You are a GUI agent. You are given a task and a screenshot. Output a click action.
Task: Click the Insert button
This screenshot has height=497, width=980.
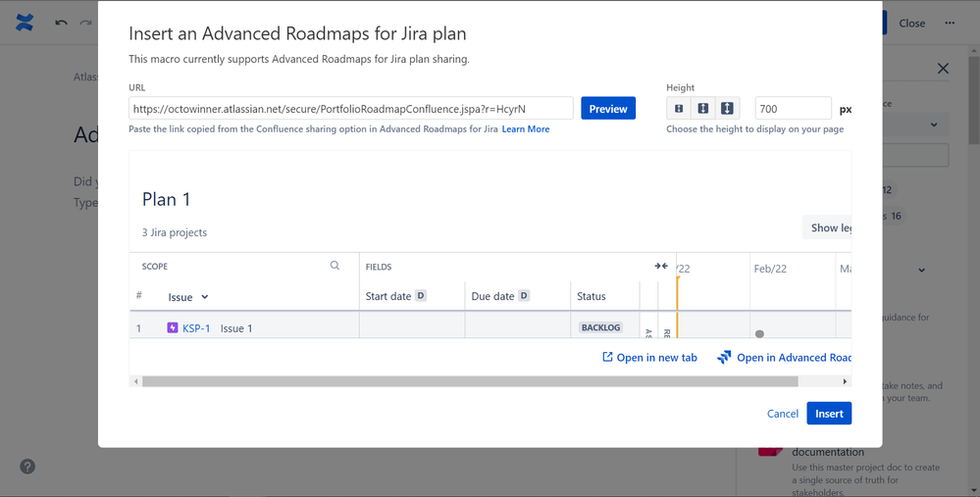829,414
